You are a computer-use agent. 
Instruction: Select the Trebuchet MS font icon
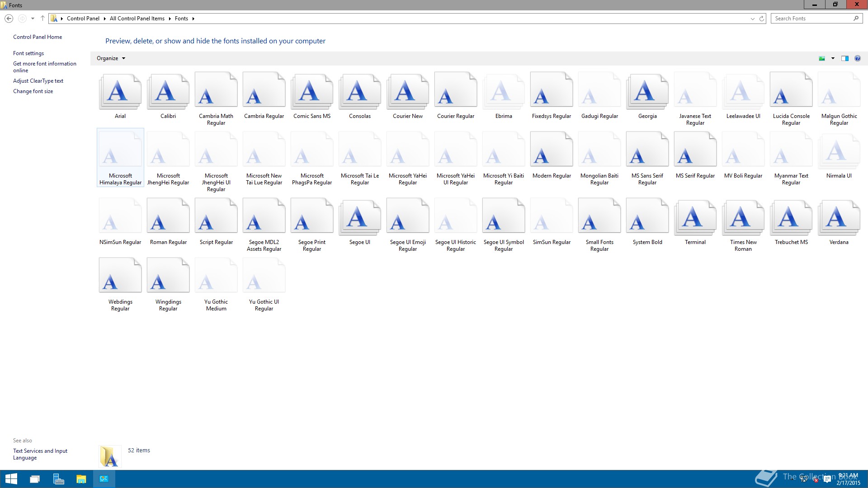point(791,218)
